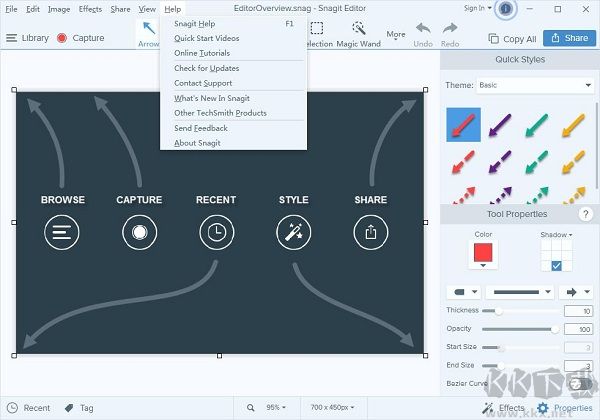This screenshot has width=600, height=420.
Task: Open the Edit menu
Action: tap(33, 9)
